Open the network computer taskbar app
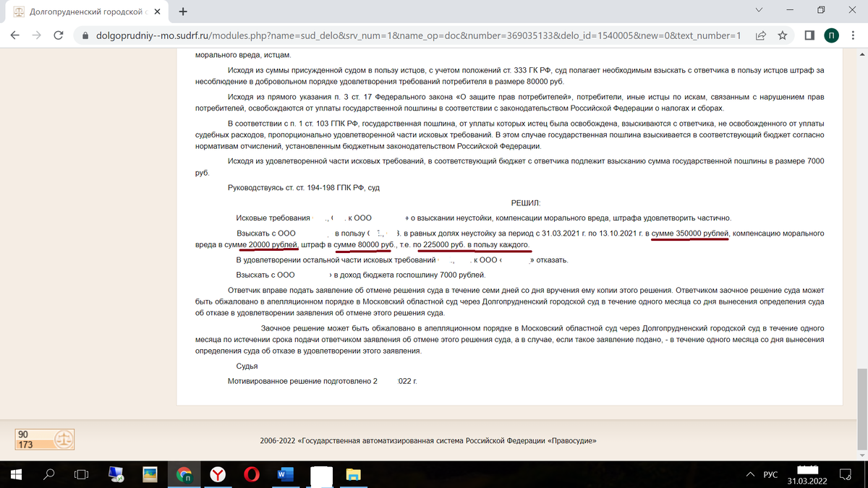This screenshot has width=868, height=488. tap(116, 474)
